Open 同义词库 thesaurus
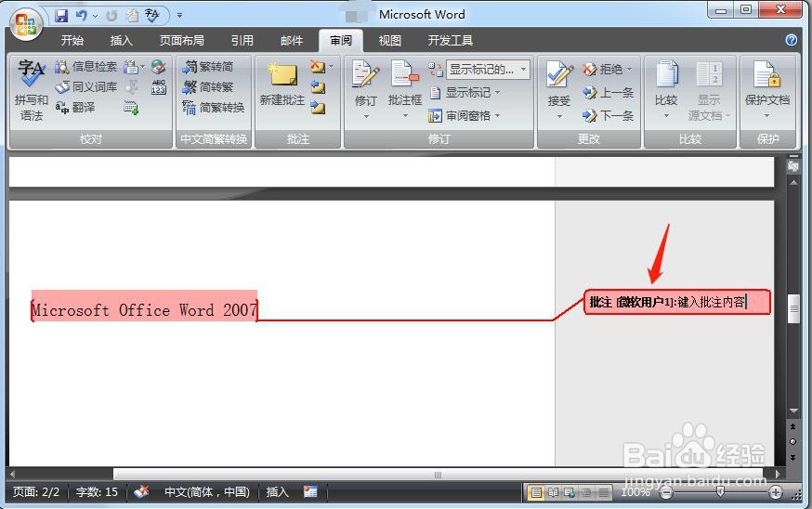Viewport: 812px width, 509px height. click(x=86, y=87)
